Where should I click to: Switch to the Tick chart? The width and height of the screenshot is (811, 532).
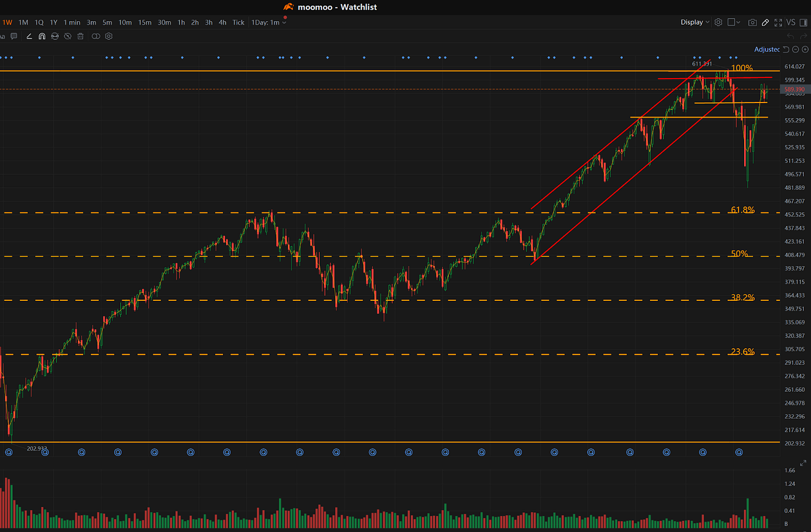pyautogui.click(x=238, y=22)
